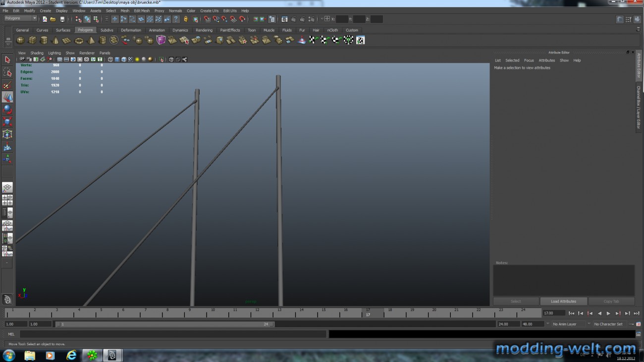Create a polygon sphere from shelf
The width and height of the screenshot is (644, 362).
click(x=20, y=40)
